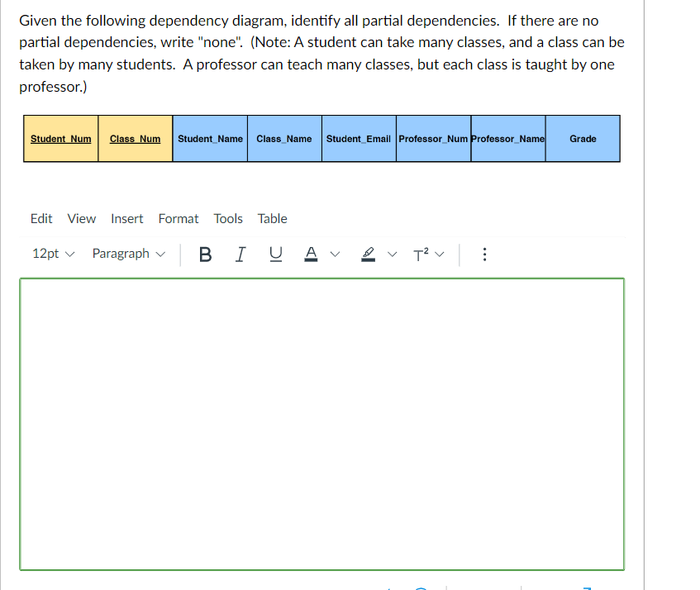Select the text color tool
Screen dimensions: 700x590
(311, 255)
